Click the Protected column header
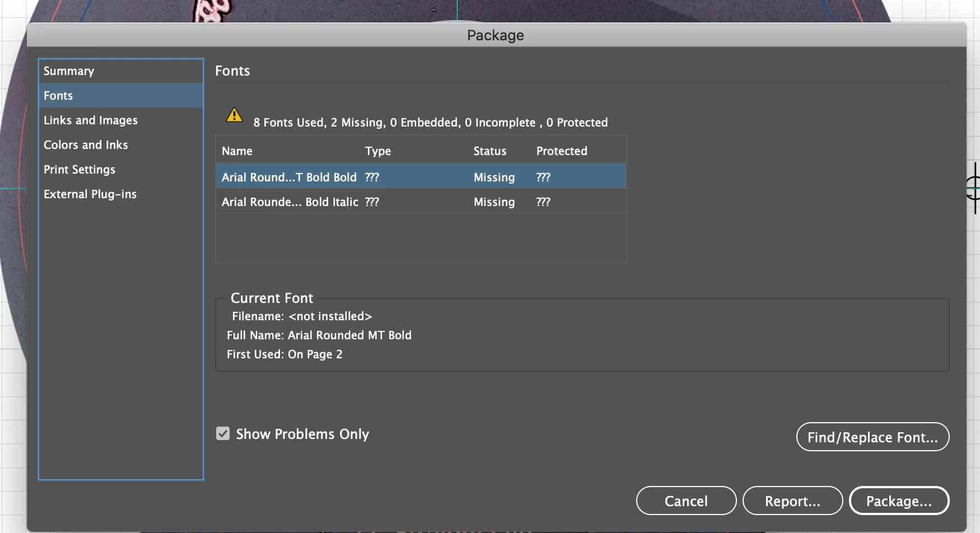This screenshot has width=980, height=533. click(x=562, y=151)
